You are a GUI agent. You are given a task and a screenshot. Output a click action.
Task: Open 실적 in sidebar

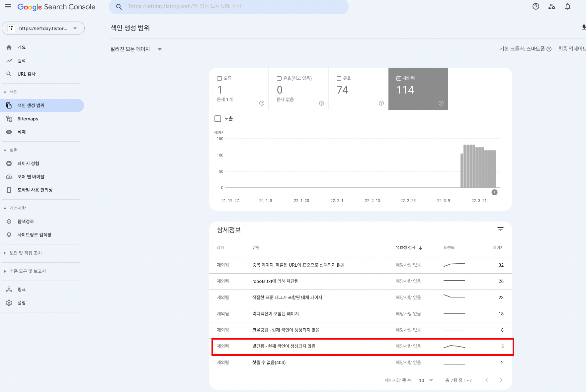[x=42, y=61]
